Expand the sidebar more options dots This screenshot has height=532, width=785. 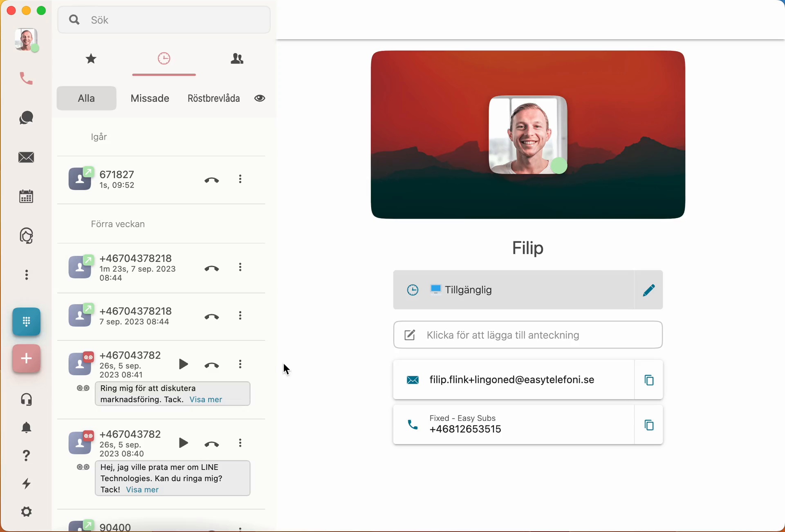coord(27,275)
